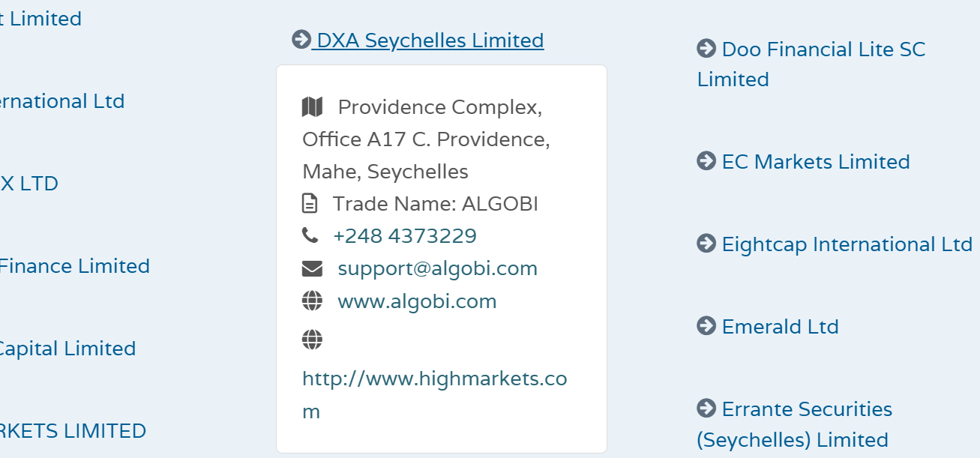Click arrow icon beside EC Markets Limited
This screenshot has width=980, height=458.
click(x=706, y=160)
